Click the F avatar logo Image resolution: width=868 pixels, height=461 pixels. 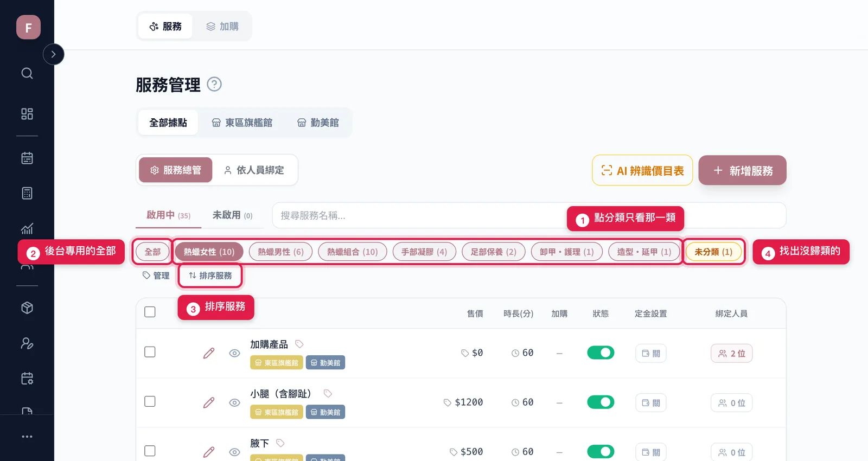click(x=28, y=27)
